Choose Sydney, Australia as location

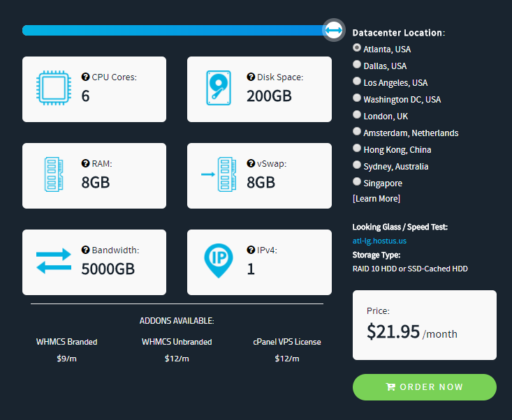pos(357,165)
